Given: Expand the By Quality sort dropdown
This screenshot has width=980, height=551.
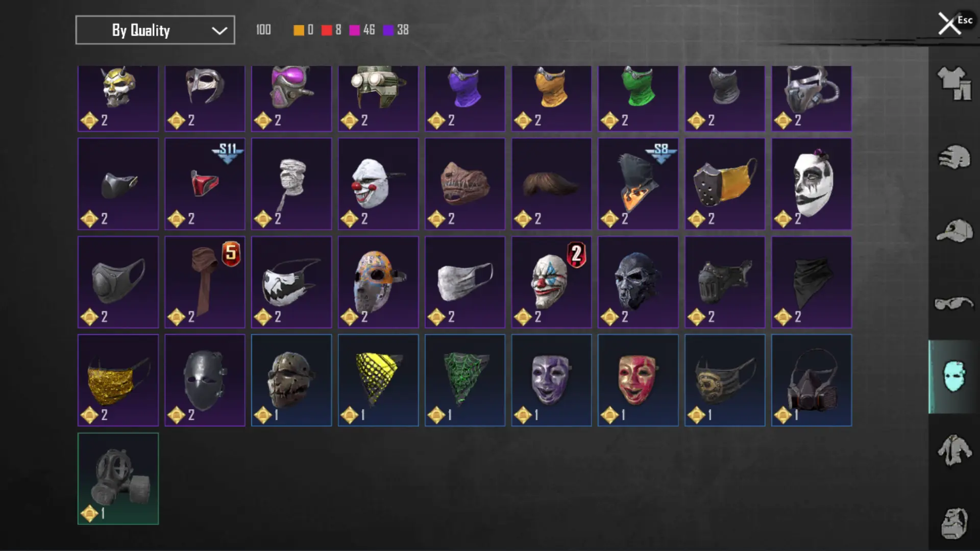Looking at the screenshot, I should pyautogui.click(x=155, y=30).
